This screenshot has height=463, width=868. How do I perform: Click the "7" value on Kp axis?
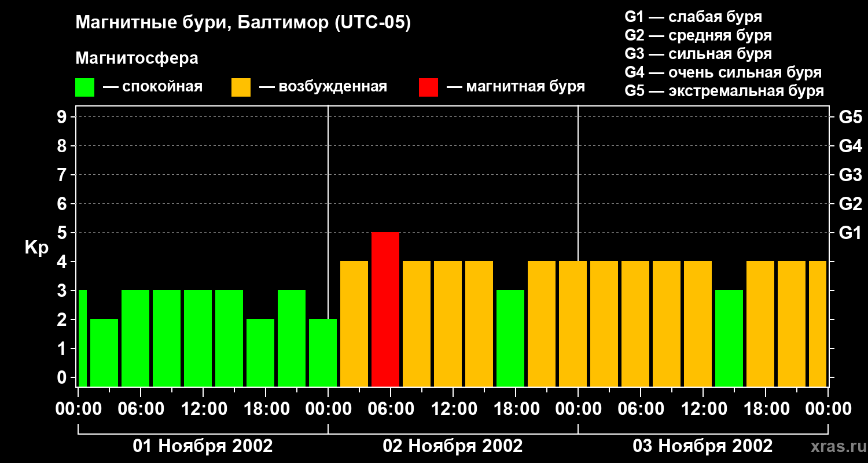click(x=63, y=175)
